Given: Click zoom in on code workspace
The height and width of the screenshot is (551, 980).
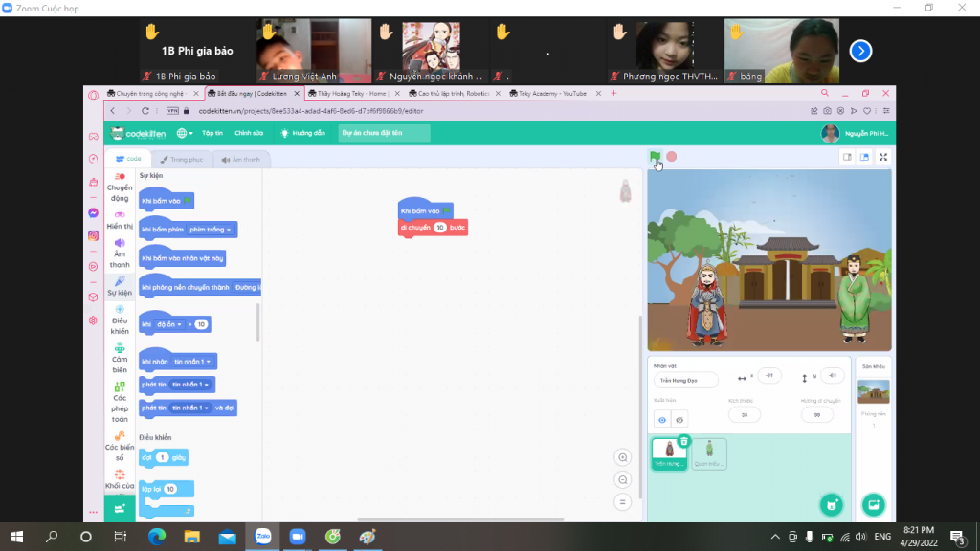Looking at the screenshot, I should [x=623, y=457].
